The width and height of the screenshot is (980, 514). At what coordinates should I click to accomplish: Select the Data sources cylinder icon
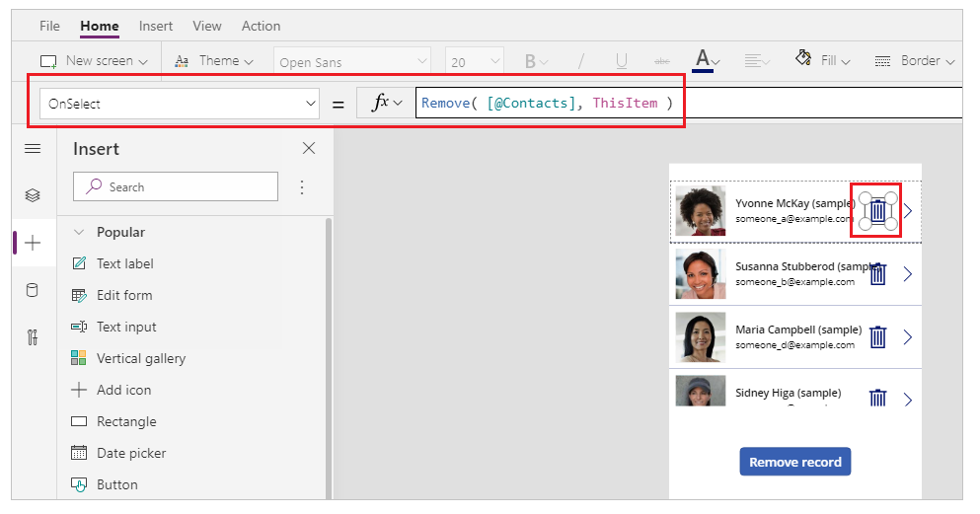point(32,290)
